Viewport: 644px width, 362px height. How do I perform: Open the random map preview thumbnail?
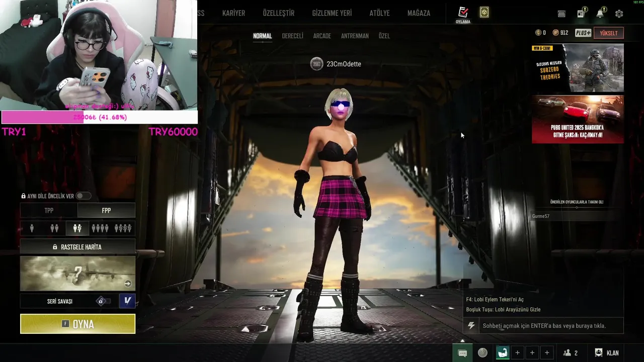pyautogui.click(x=77, y=274)
